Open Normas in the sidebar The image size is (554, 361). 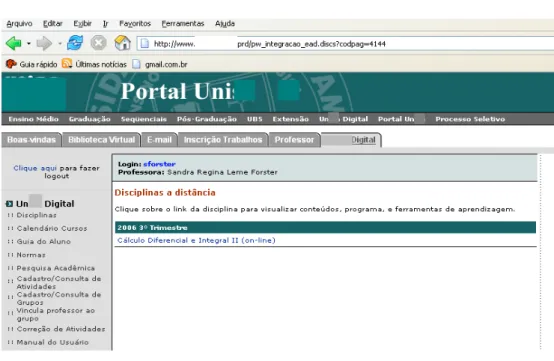(x=31, y=255)
